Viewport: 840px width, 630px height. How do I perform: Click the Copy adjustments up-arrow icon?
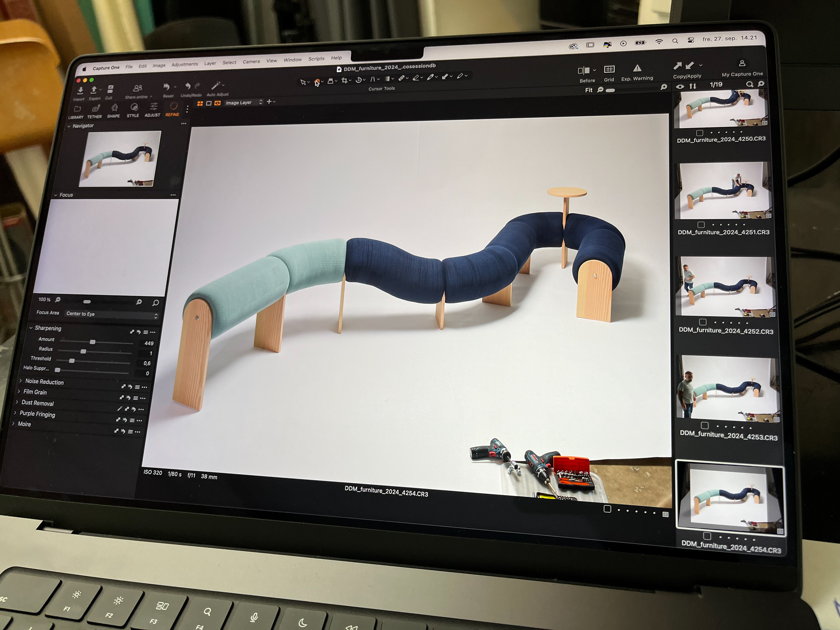(677, 66)
